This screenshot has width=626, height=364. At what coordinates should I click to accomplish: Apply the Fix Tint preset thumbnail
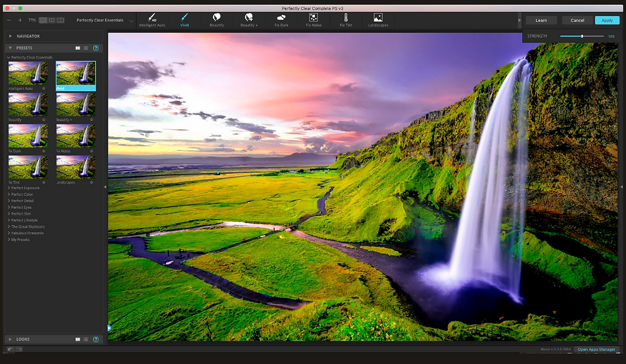point(28,167)
